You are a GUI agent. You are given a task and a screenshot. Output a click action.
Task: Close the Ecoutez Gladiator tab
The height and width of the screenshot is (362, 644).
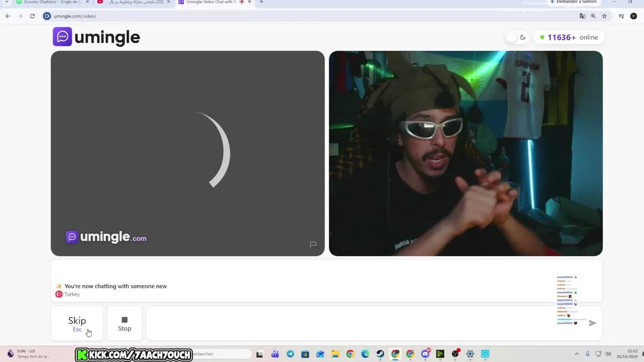coord(87,2)
